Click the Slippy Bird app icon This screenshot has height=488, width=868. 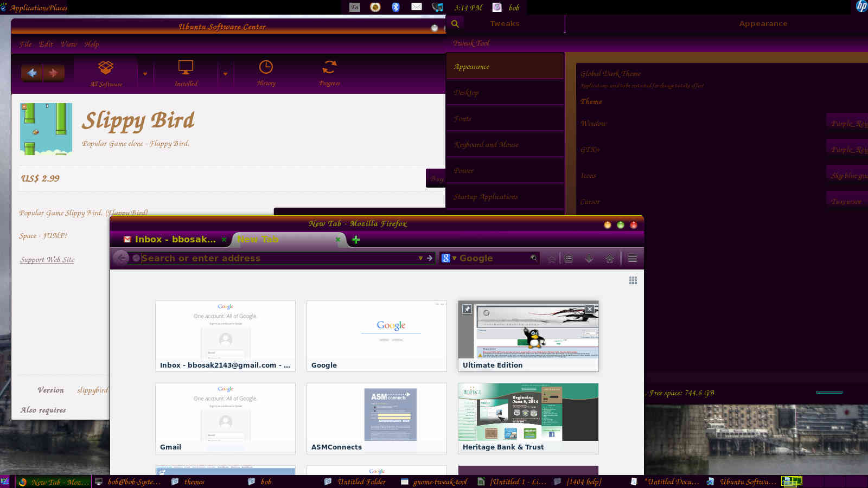(46, 129)
